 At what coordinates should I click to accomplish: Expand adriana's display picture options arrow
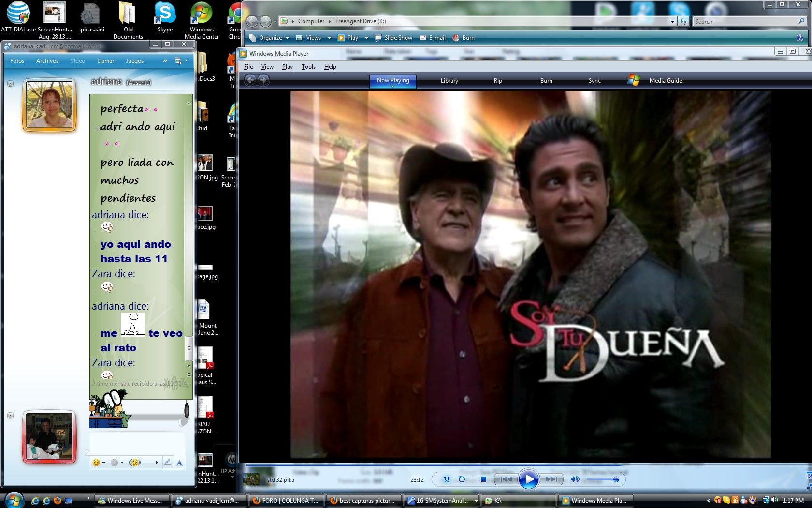tap(10, 84)
